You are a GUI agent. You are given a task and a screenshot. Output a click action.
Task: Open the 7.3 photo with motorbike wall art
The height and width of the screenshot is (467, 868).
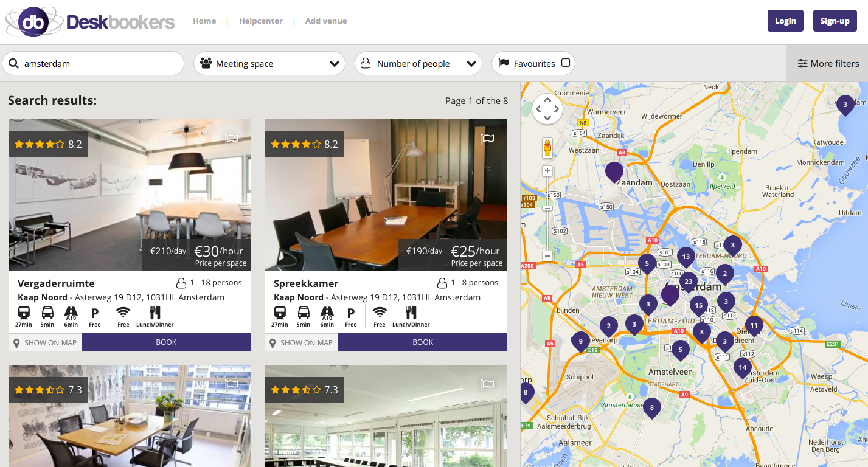(130, 416)
